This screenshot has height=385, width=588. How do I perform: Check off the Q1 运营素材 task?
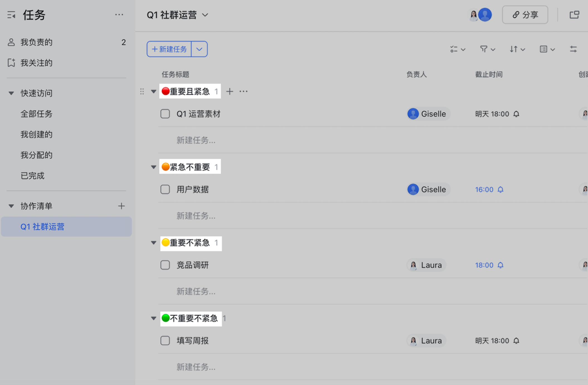pos(165,114)
